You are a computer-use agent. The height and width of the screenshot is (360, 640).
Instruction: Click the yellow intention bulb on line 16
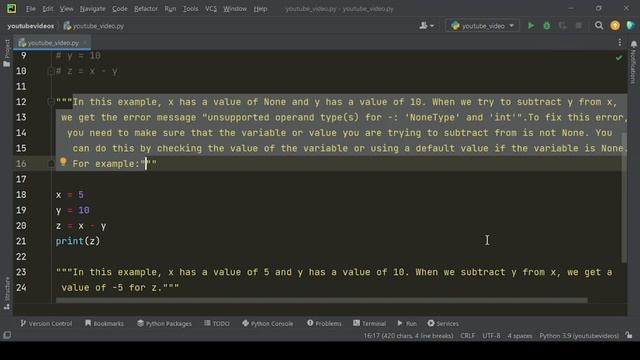[63, 162]
